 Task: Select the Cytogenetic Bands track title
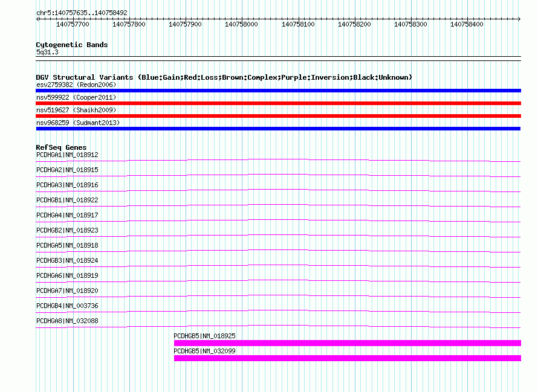72,45
